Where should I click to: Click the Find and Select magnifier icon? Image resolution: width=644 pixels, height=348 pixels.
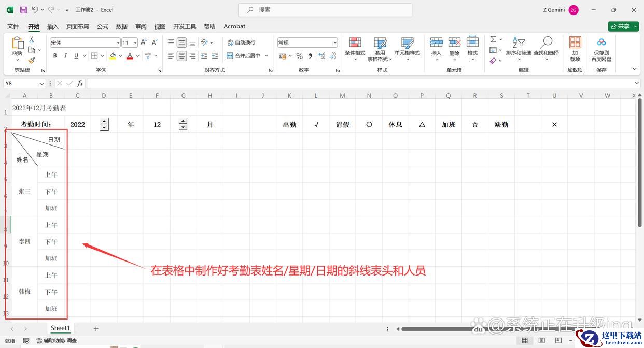coord(546,44)
